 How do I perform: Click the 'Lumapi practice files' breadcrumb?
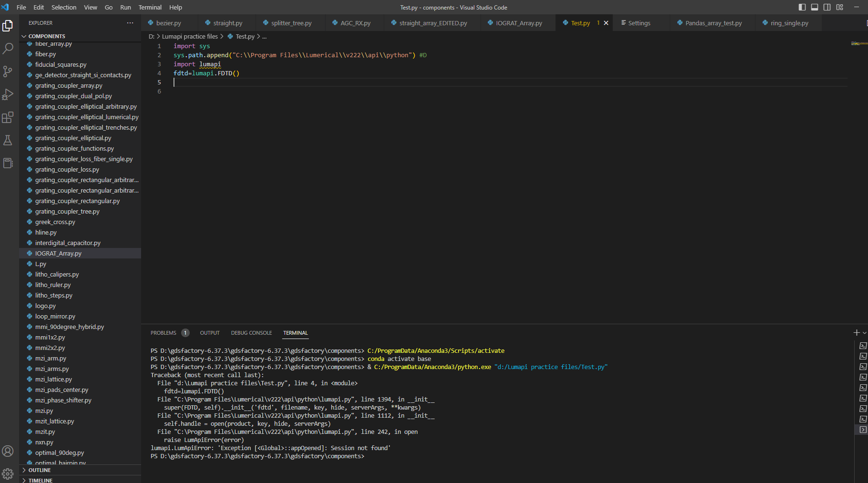point(190,36)
